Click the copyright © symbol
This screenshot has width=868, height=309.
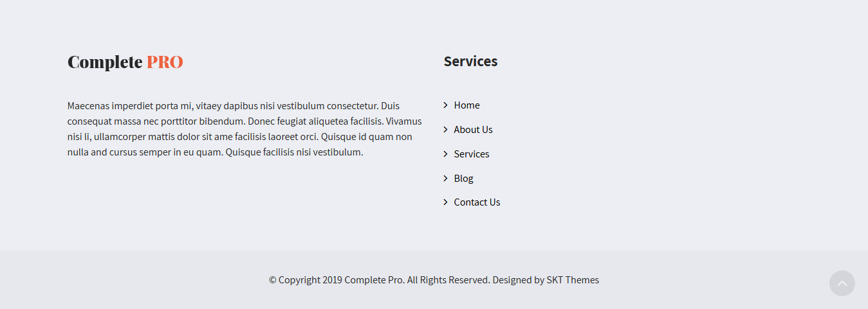[x=273, y=280]
